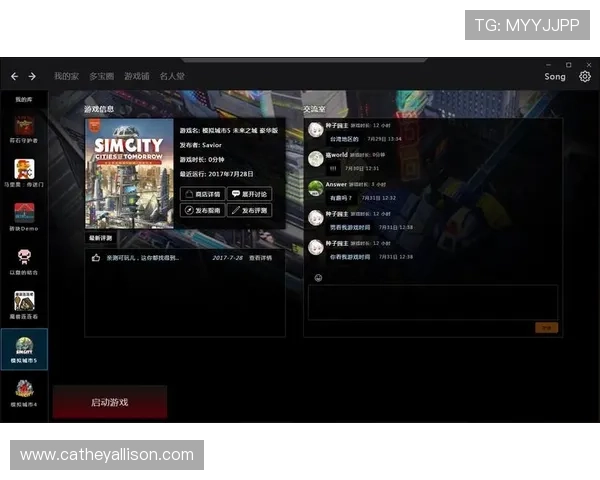Image resolution: width=600 pixels, height=480 pixels.
Task: Switch to the 游戏铺 tab
Action: tap(137, 76)
